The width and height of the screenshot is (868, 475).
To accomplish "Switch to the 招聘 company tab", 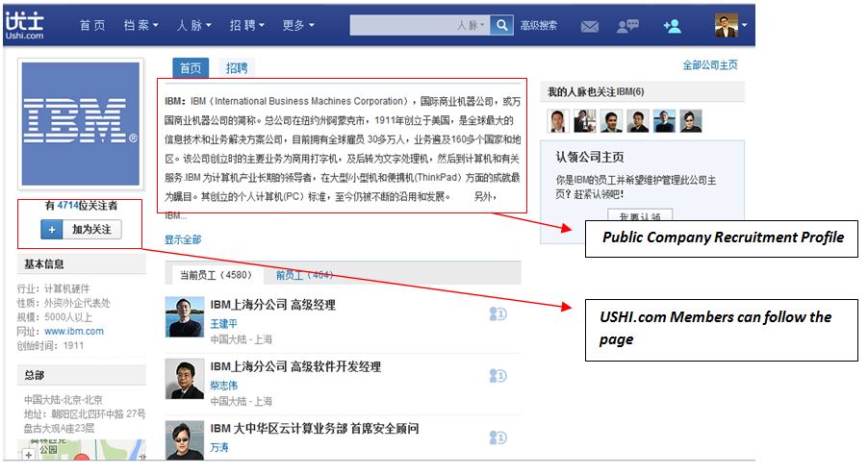I will click(237, 68).
